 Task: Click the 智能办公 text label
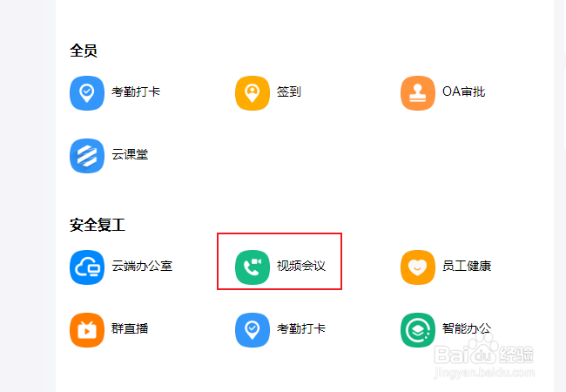(467, 328)
